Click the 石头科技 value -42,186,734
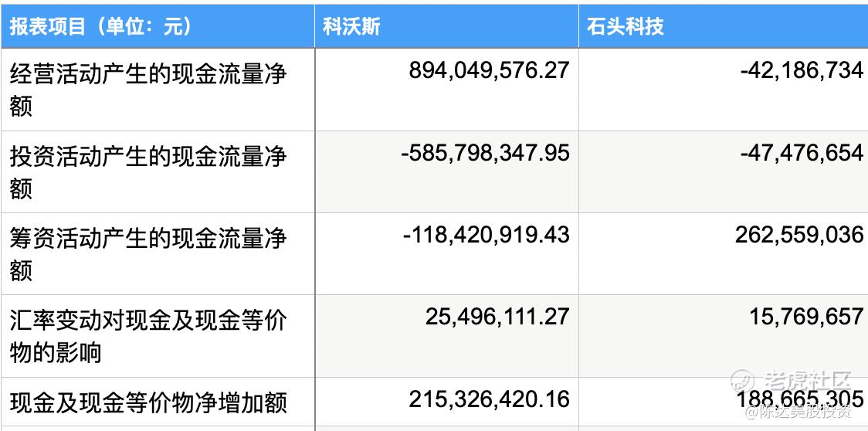 pyautogui.click(x=802, y=70)
